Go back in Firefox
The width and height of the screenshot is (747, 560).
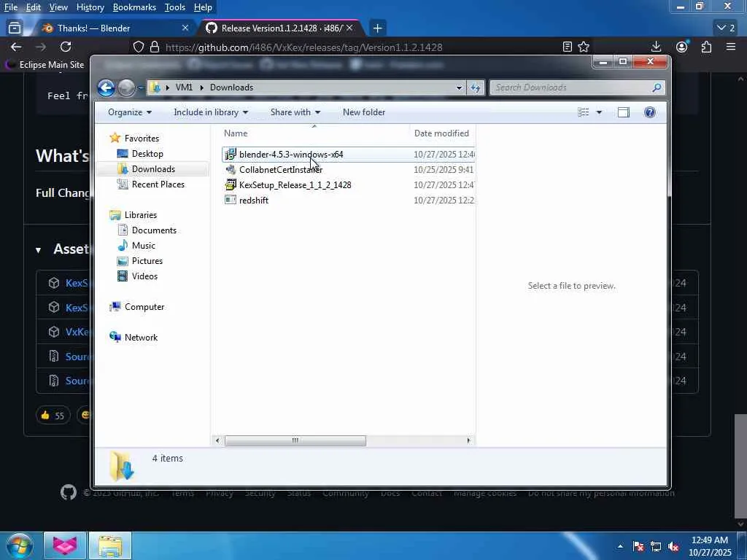(x=16, y=47)
